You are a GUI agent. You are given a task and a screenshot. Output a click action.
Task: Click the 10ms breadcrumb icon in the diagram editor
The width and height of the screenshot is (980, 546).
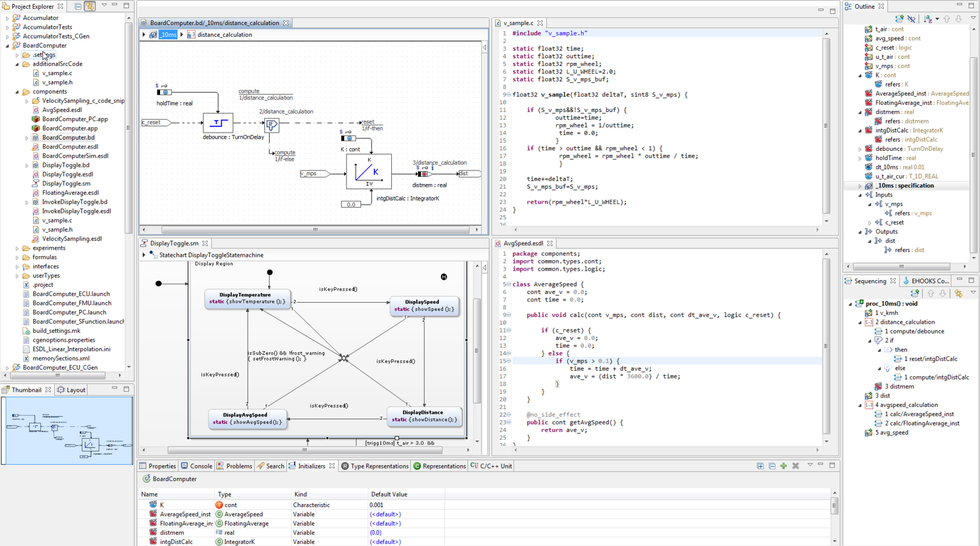tap(153, 34)
